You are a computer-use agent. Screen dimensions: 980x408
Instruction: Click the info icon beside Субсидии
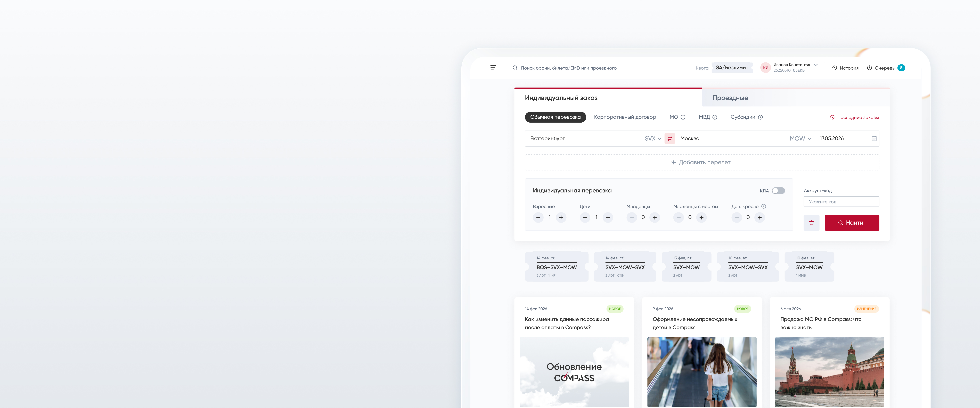click(x=760, y=117)
